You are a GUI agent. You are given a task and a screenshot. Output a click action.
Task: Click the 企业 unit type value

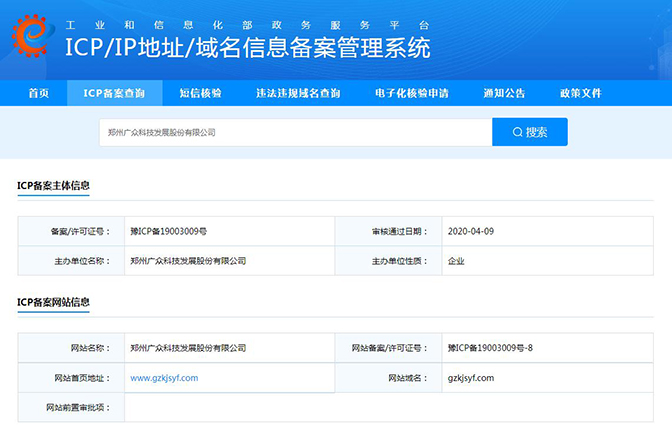tap(456, 261)
